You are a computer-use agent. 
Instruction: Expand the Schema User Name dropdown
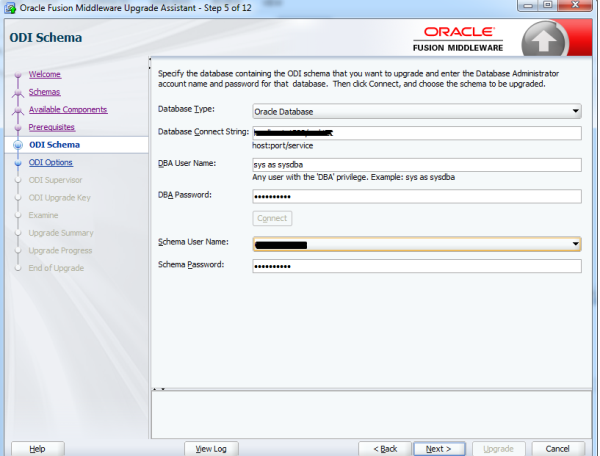tap(417, 244)
